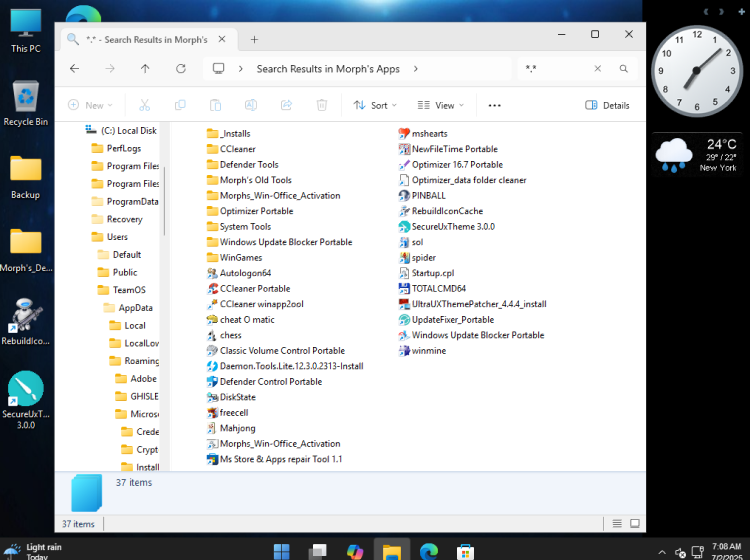Go up one folder level
Image resolution: width=750 pixels, height=560 pixels.
pyautogui.click(x=145, y=69)
